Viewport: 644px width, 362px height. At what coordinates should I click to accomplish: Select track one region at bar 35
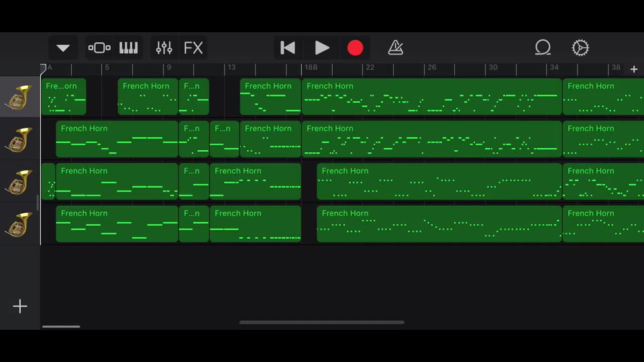pyautogui.click(x=603, y=97)
